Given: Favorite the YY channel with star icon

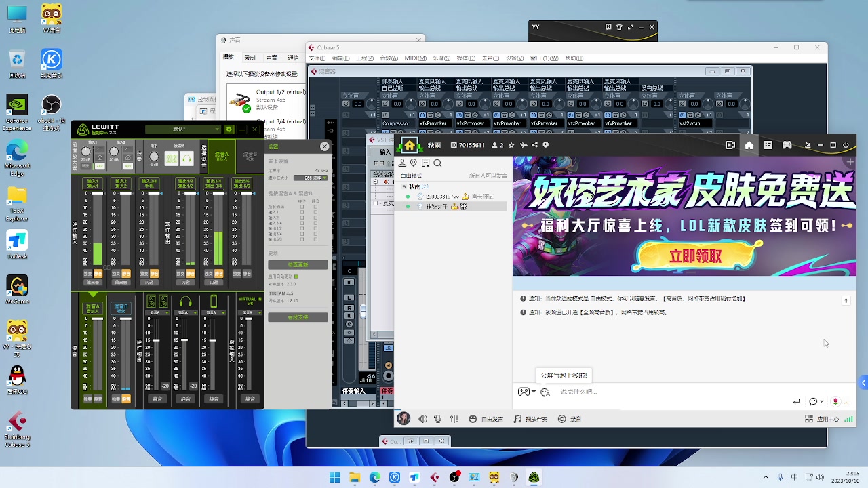Looking at the screenshot, I should click(511, 145).
